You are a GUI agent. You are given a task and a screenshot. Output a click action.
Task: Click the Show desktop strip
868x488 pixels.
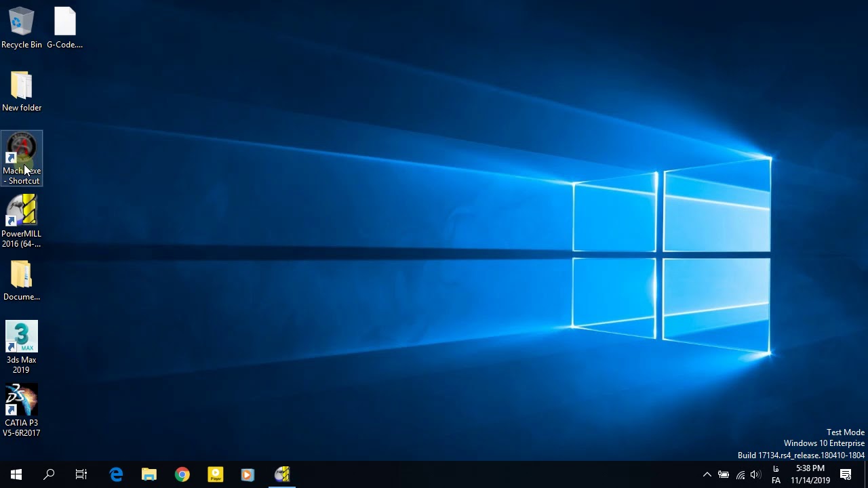click(x=866, y=474)
